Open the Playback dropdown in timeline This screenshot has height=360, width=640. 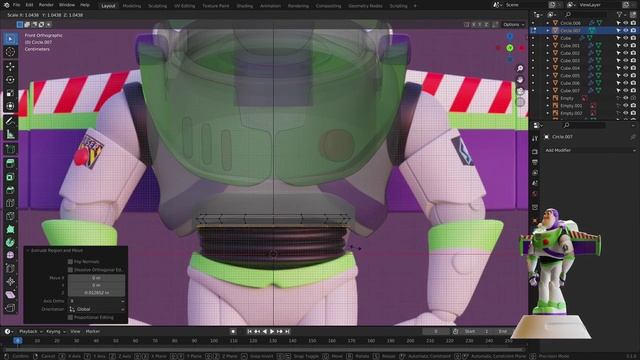click(x=30, y=331)
